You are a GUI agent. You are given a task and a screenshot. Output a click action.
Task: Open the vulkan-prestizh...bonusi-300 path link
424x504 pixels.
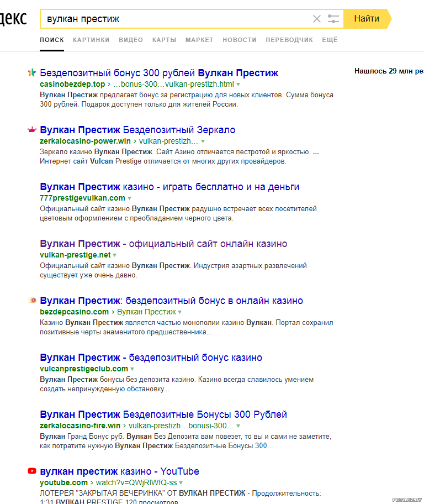tap(181, 426)
